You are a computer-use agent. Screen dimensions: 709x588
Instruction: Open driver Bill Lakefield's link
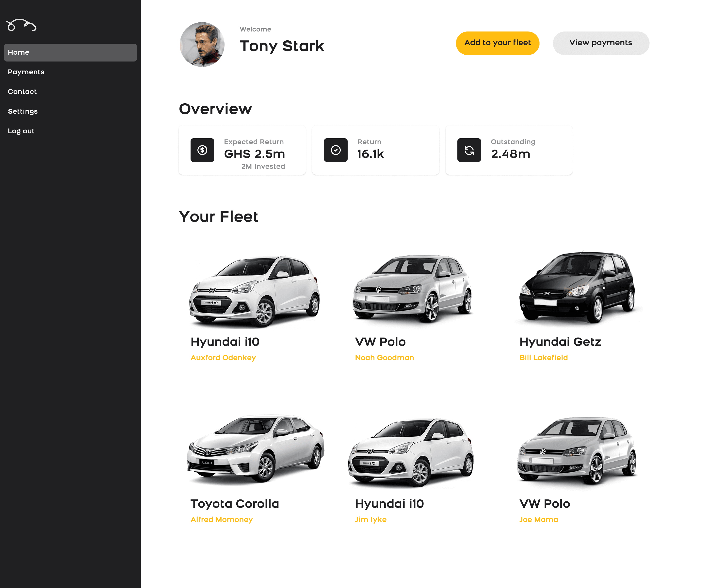click(x=543, y=357)
